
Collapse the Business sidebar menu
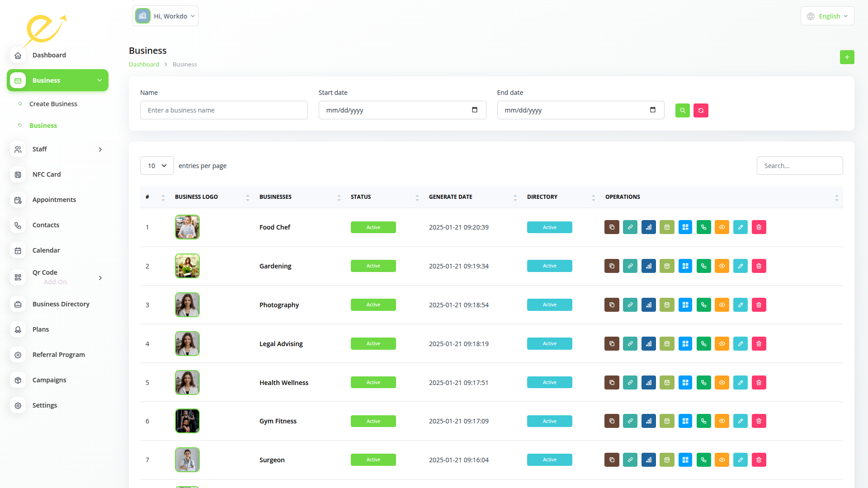click(x=57, y=80)
